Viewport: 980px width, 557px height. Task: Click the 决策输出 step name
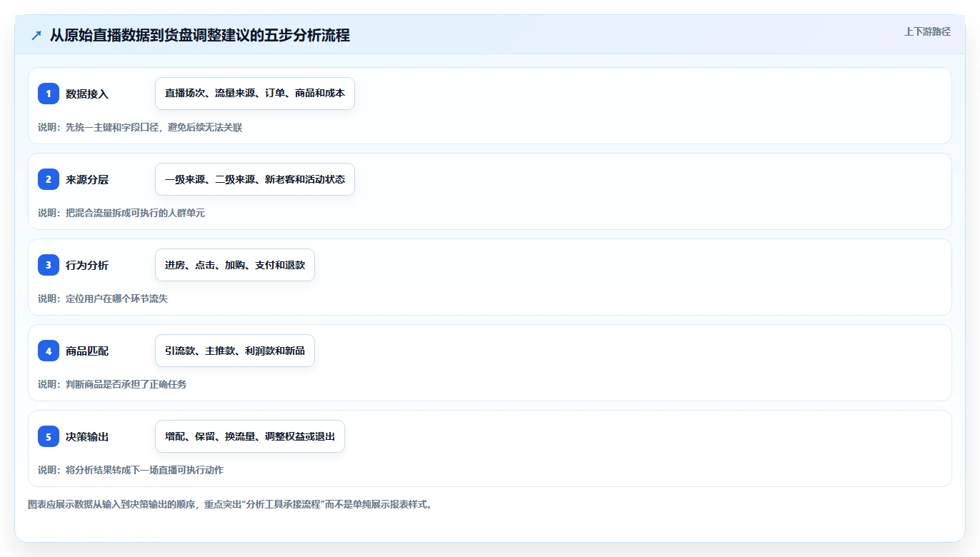(x=87, y=436)
